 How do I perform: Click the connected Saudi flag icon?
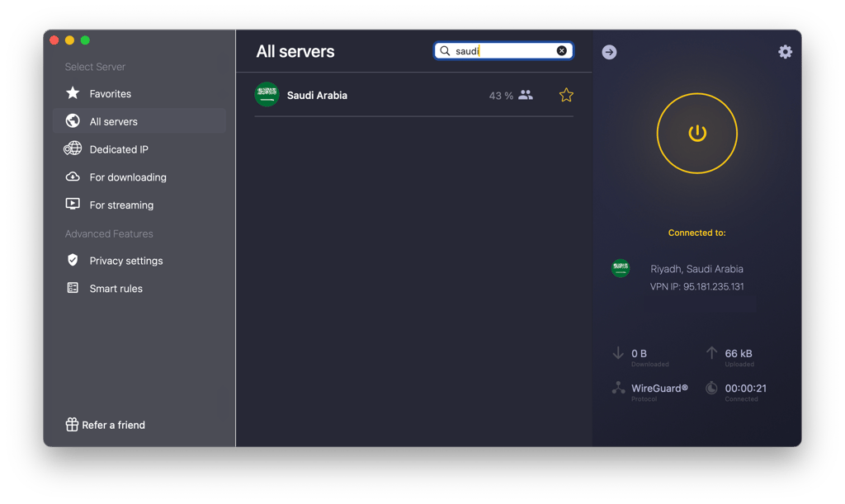click(x=621, y=267)
